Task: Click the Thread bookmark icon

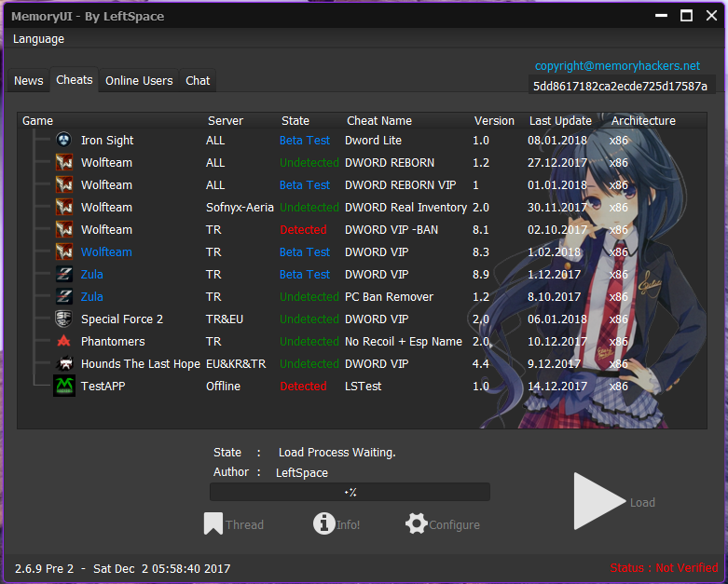Action: tap(213, 523)
